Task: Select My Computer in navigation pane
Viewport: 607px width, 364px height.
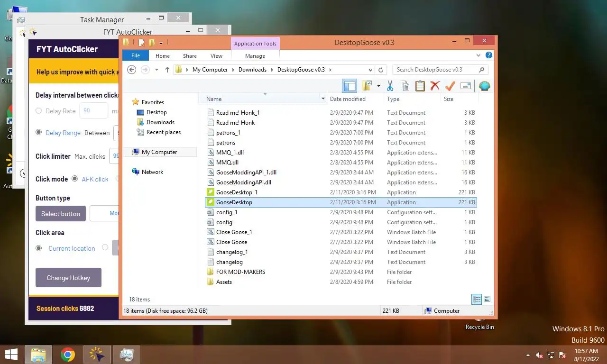Action: pos(159,152)
